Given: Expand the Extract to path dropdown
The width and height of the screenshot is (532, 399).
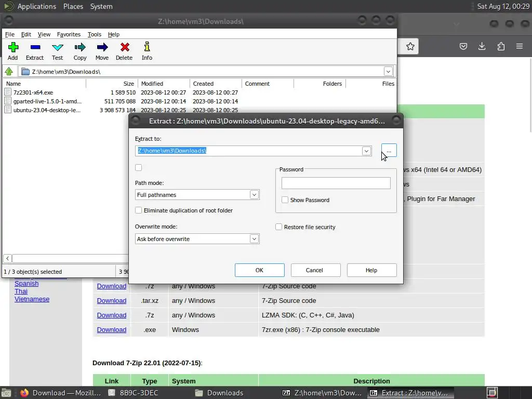Looking at the screenshot, I should [x=366, y=151].
